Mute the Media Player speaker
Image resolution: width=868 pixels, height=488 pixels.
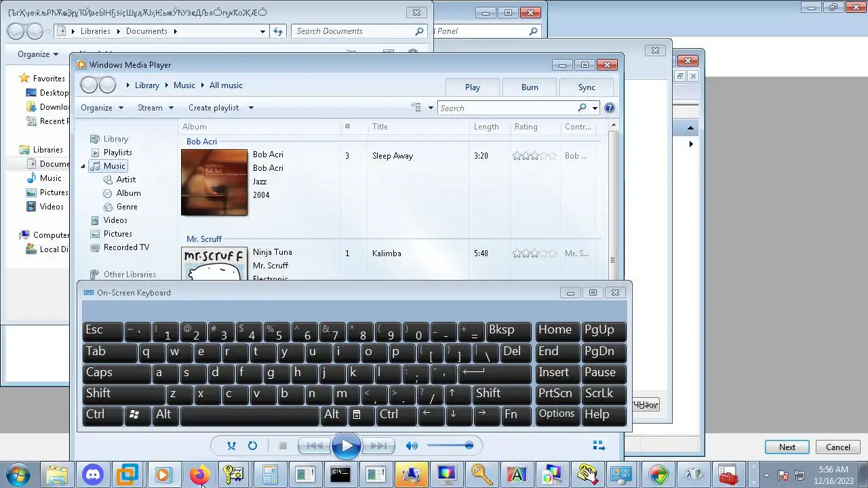click(412, 445)
